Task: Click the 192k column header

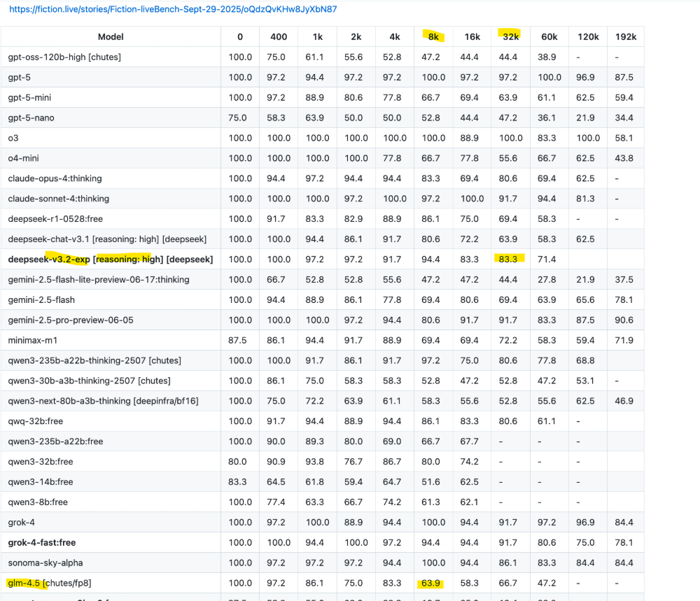Action: coord(626,37)
